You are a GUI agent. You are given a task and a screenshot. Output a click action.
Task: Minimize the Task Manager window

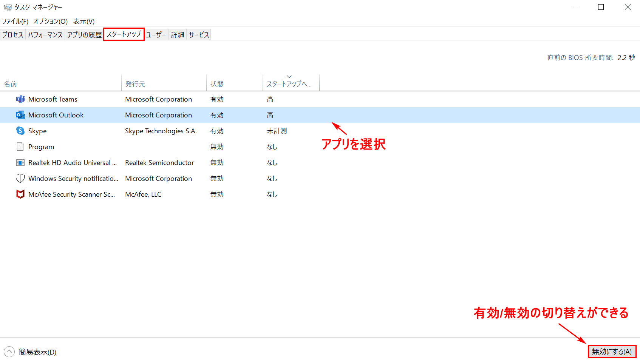575,7
